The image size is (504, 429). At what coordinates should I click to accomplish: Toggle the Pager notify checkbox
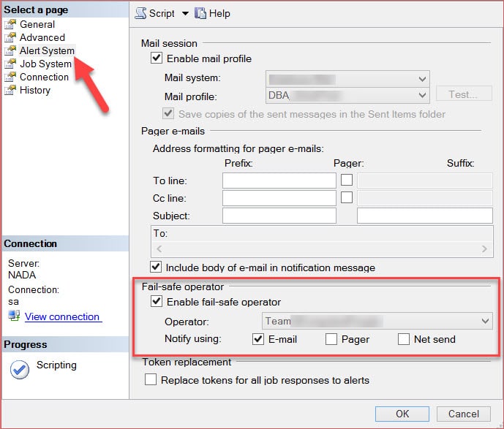pyautogui.click(x=331, y=339)
